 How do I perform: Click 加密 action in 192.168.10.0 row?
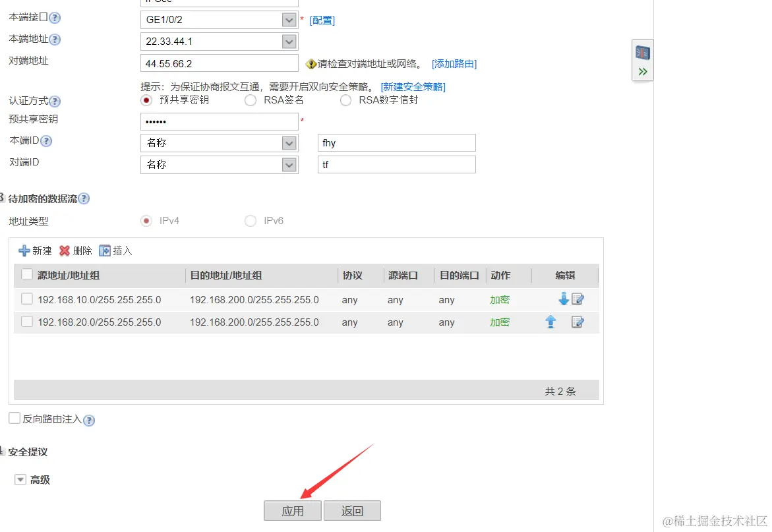500,300
